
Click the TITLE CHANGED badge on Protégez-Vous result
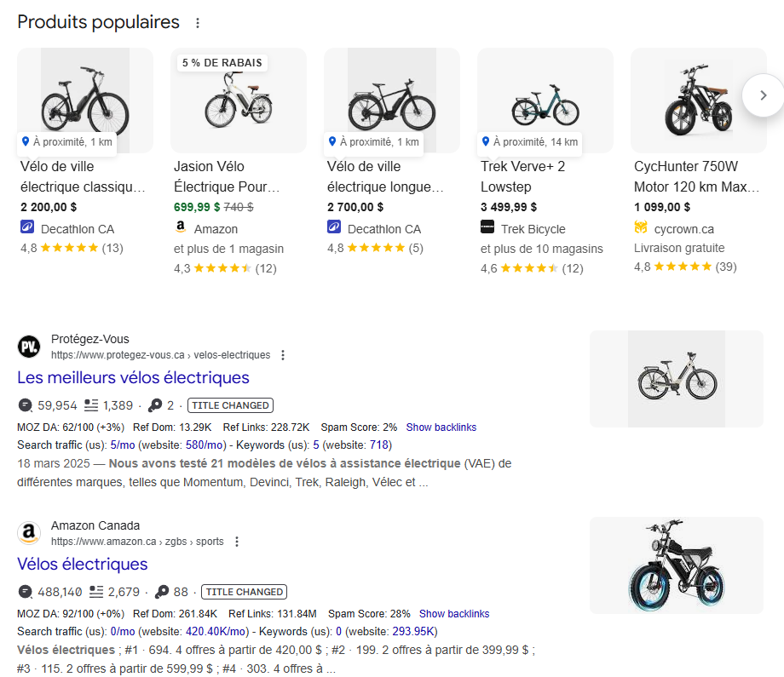pos(230,405)
